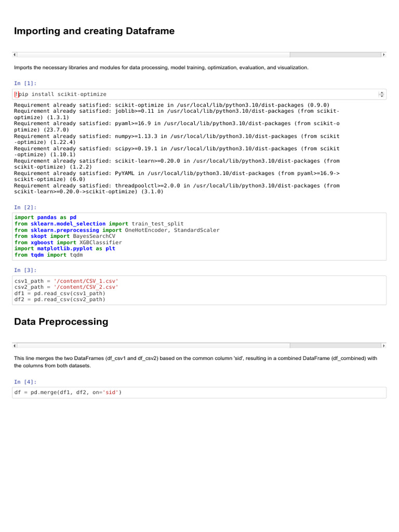Click 'df2 = pd.read_csv(csv2_path)' line
399x532 pixels.
[60, 300]
